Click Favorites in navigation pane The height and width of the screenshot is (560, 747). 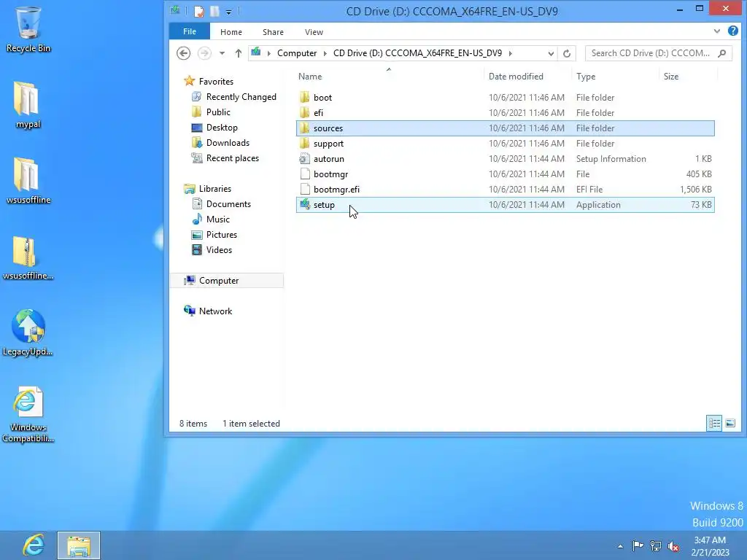pyautogui.click(x=216, y=82)
